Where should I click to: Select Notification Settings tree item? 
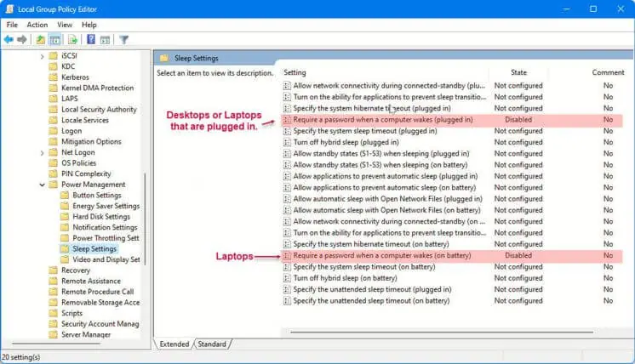105,227
